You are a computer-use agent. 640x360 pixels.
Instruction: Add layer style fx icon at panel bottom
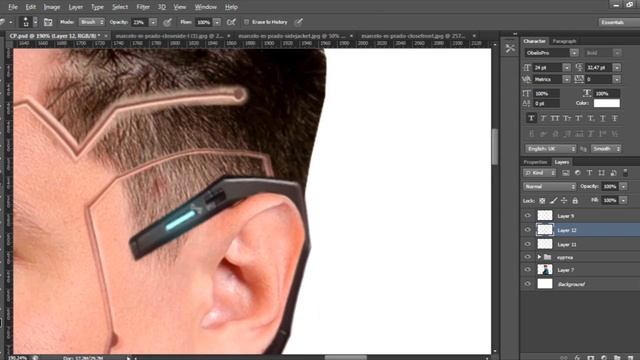[577, 357]
